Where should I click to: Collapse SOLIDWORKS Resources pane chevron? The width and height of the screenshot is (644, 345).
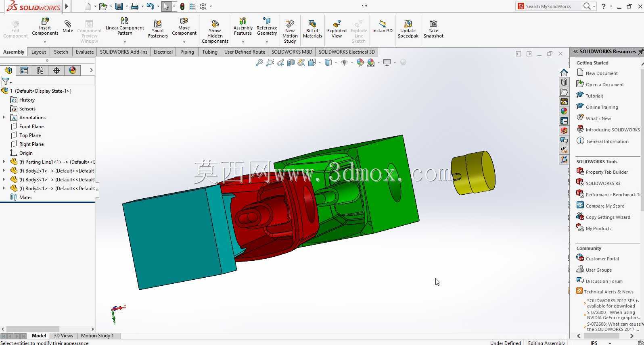coord(576,52)
